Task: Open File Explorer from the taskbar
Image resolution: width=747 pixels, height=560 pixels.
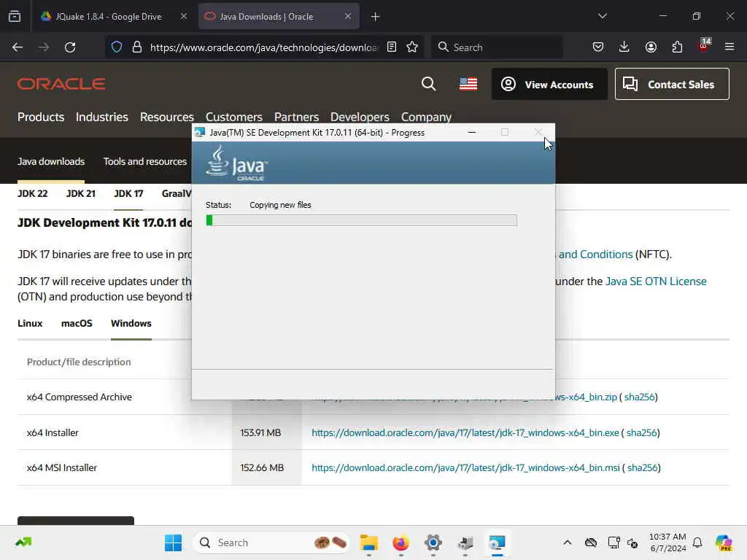Action: click(x=368, y=542)
